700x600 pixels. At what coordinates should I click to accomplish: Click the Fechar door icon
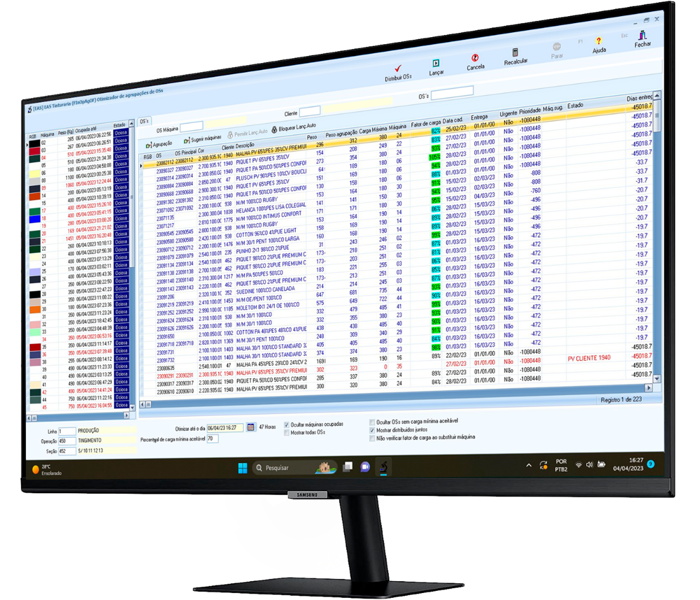pos(642,35)
